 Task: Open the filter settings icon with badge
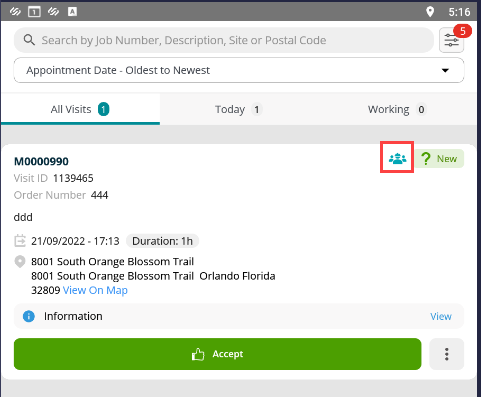tap(452, 40)
